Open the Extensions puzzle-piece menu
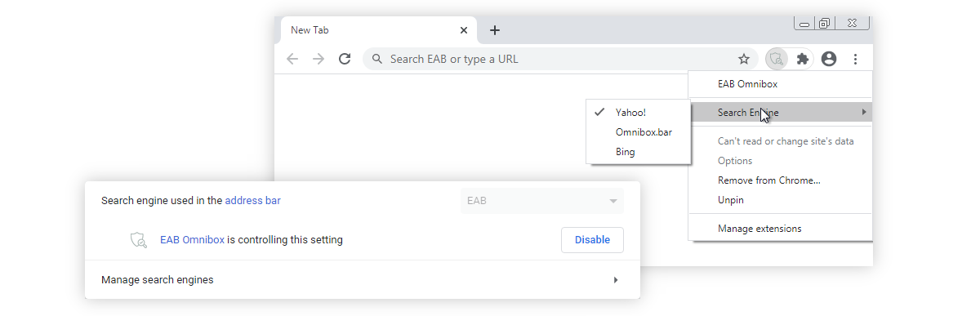Screen dimensions: 980x316 [x=803, y=59]
